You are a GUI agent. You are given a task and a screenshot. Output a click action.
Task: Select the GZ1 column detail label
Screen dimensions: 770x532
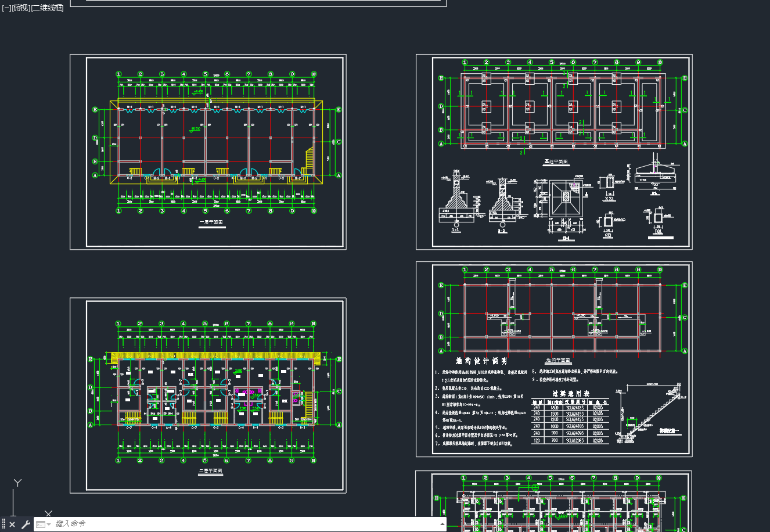[608, 235]
